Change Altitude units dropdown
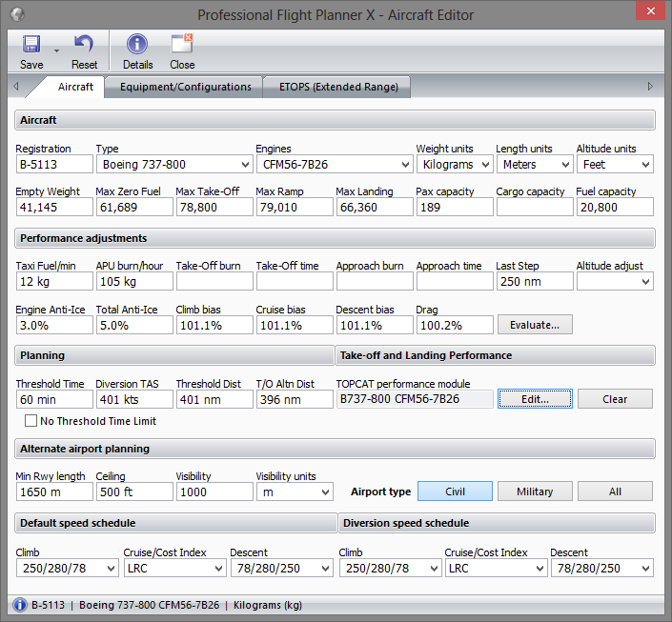Screen dimensions: 672x622 click(x=615, y=165)
